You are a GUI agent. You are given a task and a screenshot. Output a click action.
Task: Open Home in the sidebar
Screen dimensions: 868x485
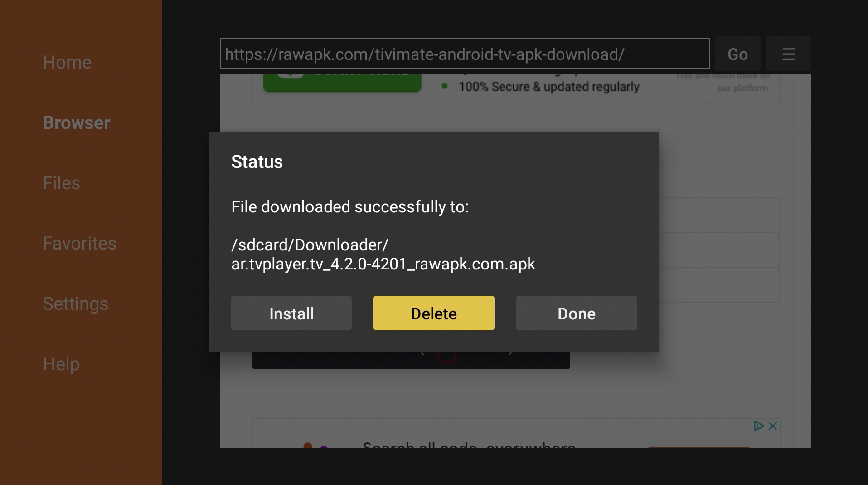coord(67,62)
